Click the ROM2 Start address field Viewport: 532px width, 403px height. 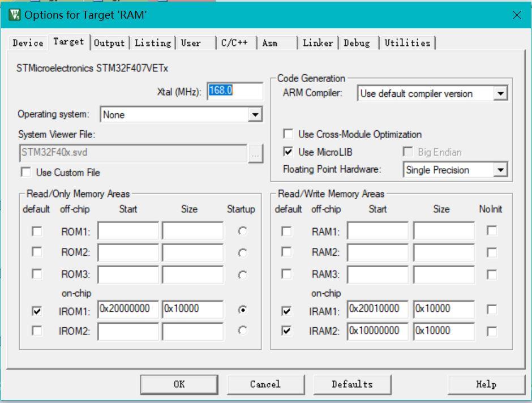click(128, 252)
